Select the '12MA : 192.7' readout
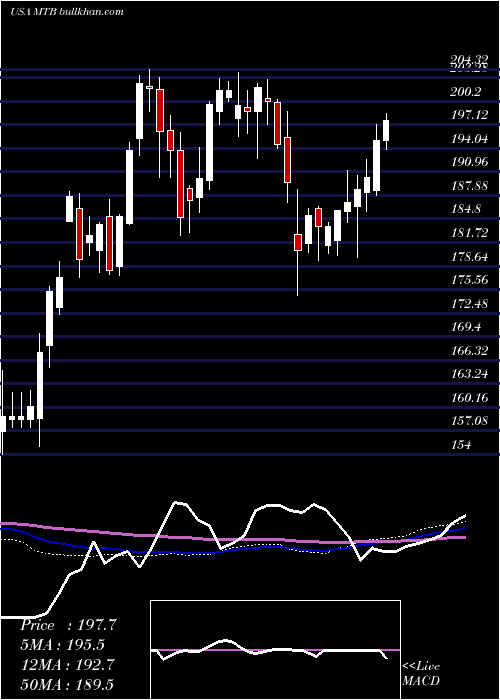Viewport: 500px width, 700px height. coord(67,665)
